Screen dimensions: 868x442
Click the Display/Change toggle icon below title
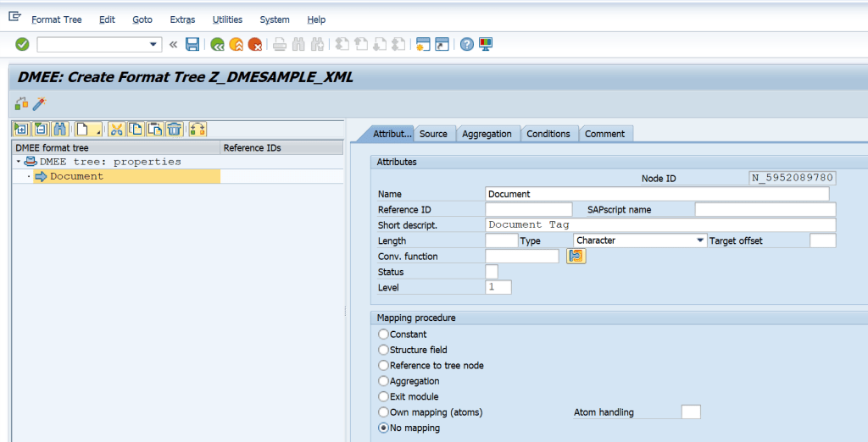tap(21, 103)
